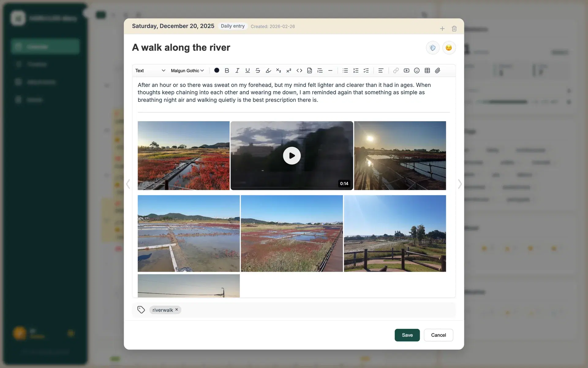
Task: Toggle bold formatting in the editor toolbar
Action: pyautogui.click(x=227, y=71)
